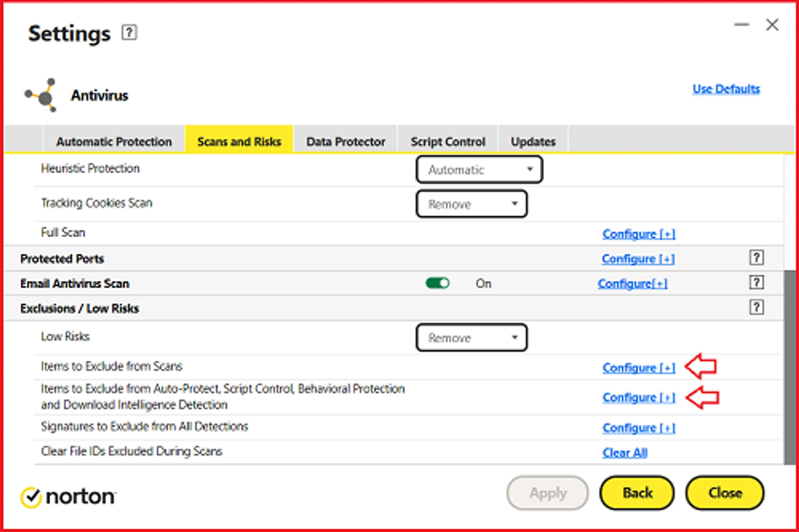Image resolution: width=799 pixels, height=532 pixels.
Task: Open help for Exclusions / Low Risks
Action: [x=756, y=308]
